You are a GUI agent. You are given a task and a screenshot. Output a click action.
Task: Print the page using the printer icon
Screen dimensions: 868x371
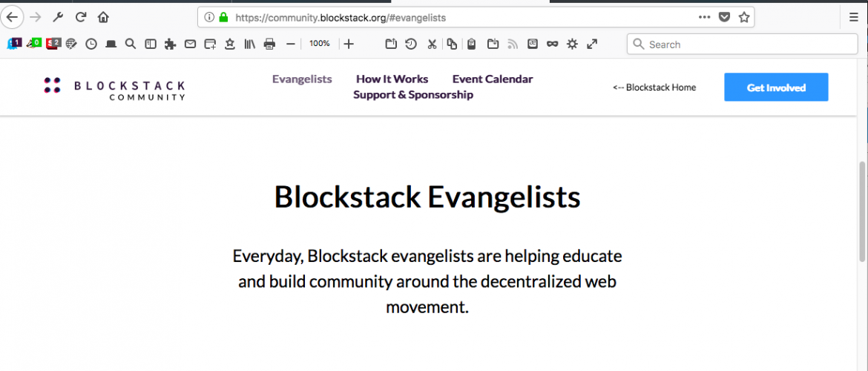[x=269, y=45]
